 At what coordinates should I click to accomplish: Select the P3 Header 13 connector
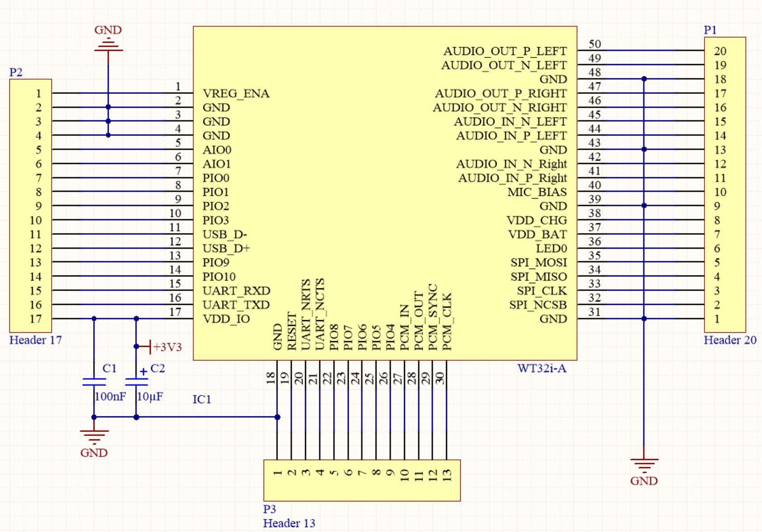click(x=362, y=481)
